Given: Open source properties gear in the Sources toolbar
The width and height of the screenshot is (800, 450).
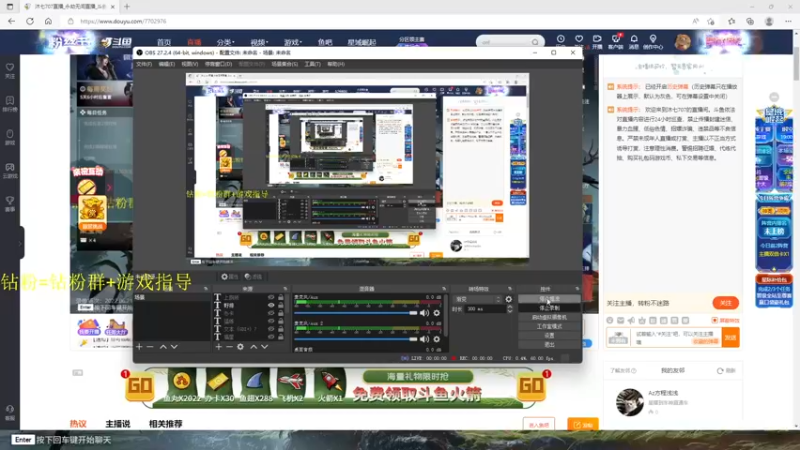Looking at the screenshot, I should point(240,347).
